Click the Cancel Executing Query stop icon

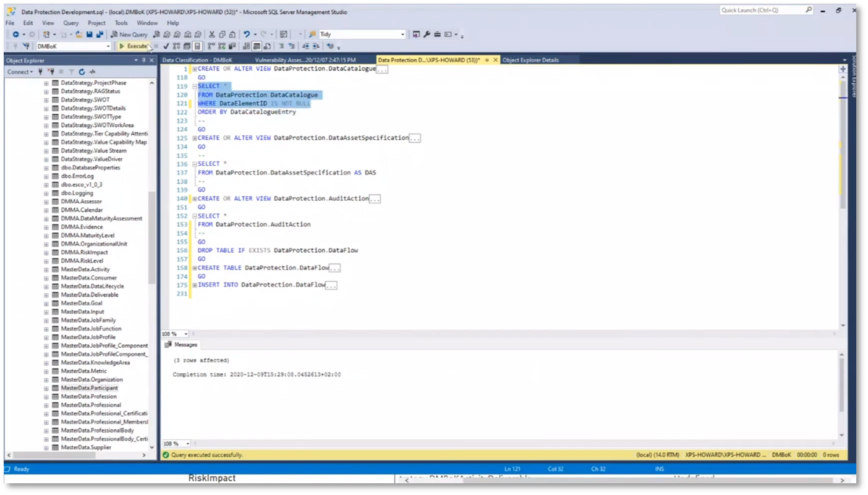[x=156, y=46]
